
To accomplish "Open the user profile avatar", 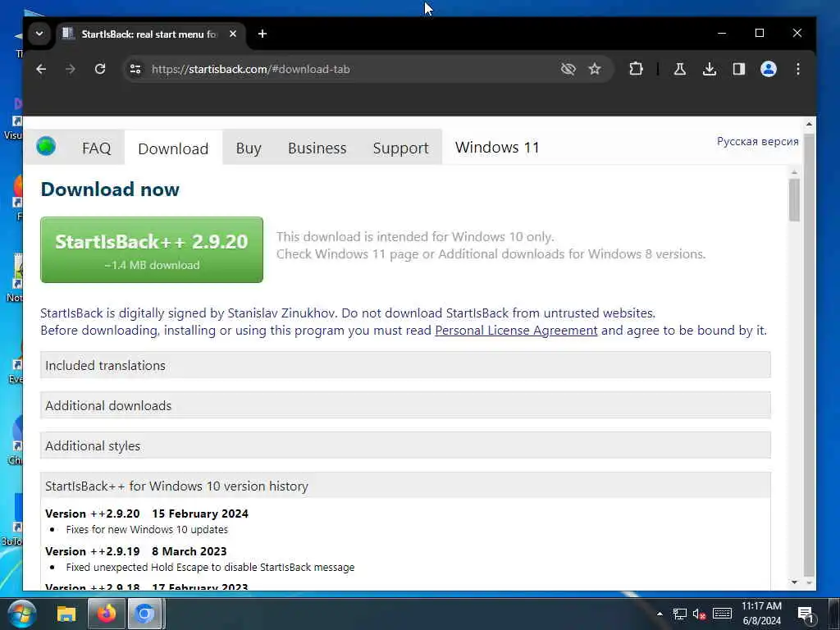I will click(768, 69).
